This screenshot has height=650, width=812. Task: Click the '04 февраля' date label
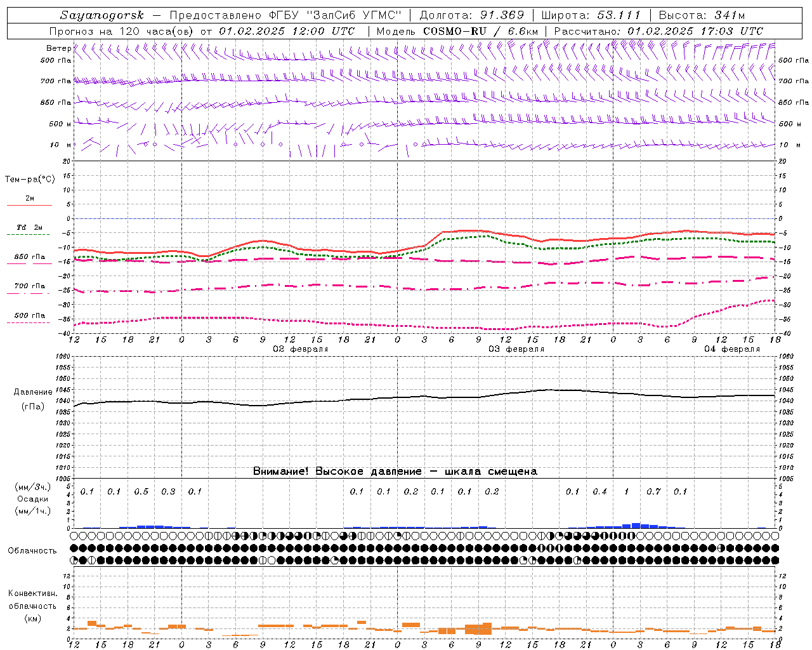732,349
